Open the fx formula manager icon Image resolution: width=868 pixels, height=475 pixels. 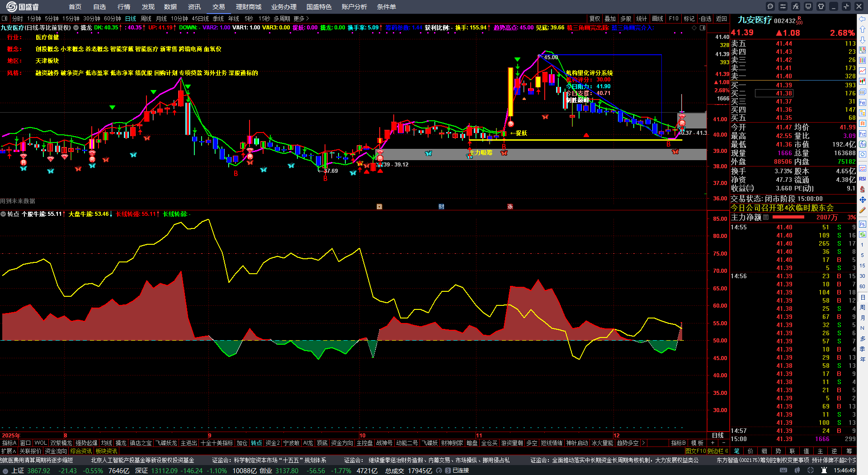(x=796, y=6)
